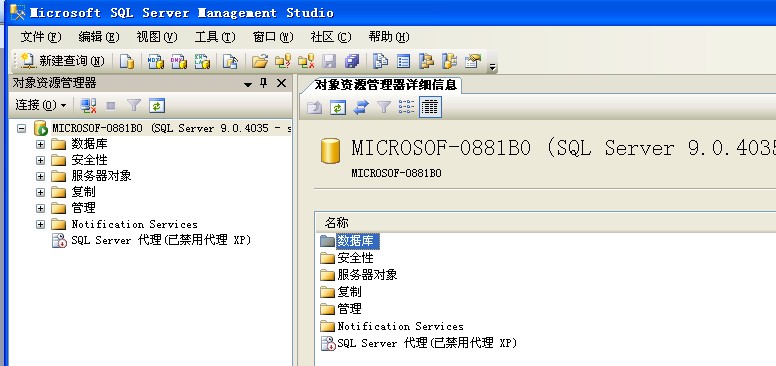
Task: Click the up-level folder icon in details pane
Action: (x=315, y=107)
